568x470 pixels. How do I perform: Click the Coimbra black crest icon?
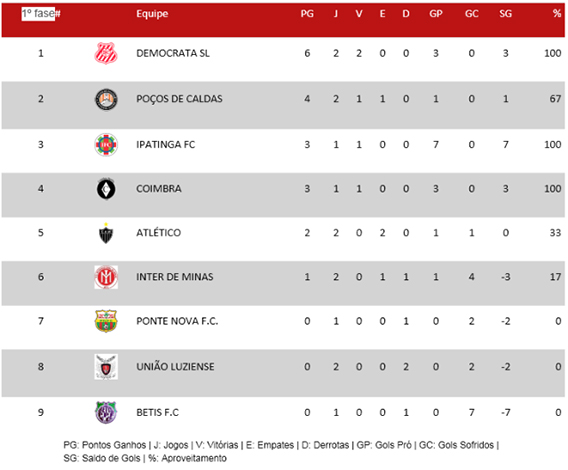click(x=106, y=189)
